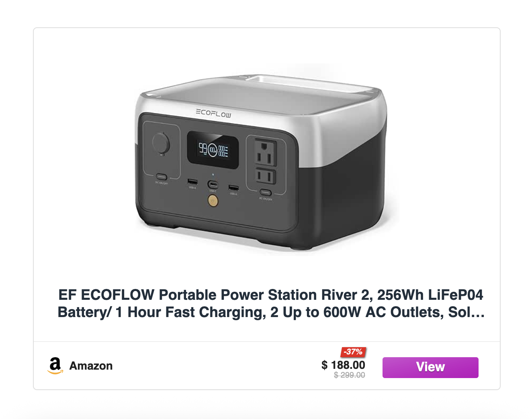Click the Amazon logo icon

tap(55, 366)
